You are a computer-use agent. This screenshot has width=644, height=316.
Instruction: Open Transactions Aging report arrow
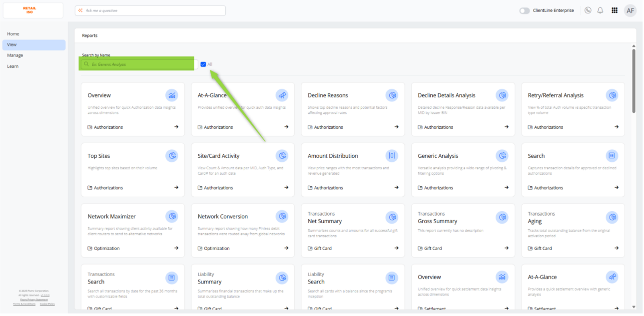click(617, 248)
